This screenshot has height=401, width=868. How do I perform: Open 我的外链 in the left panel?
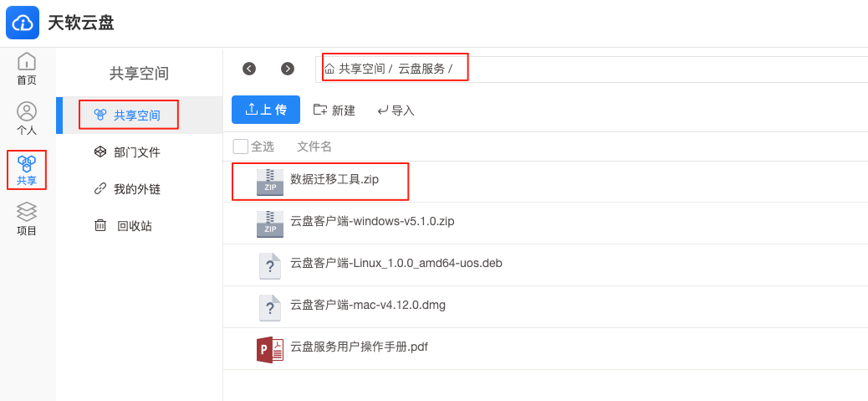point(136,188)
